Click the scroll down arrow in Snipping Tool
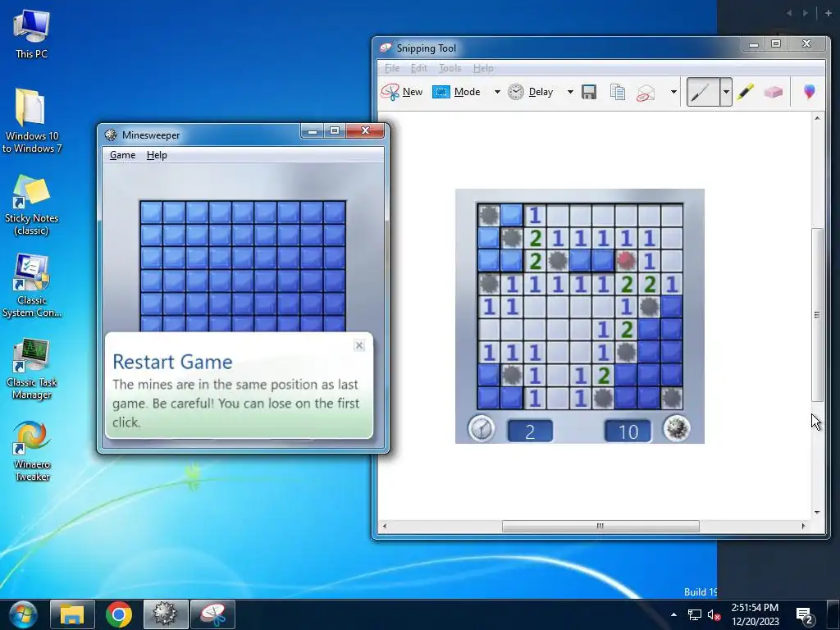This screenshot has width=840, height=630. click(x=817, y=513)
